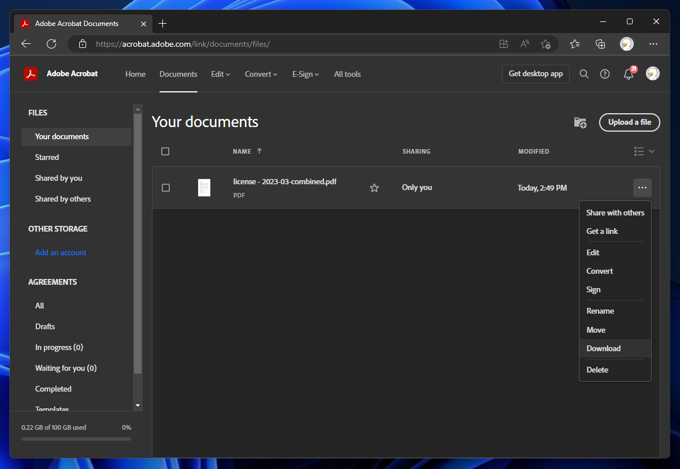This screenshot has height=469, width=680.
Task: Click the Adobe Acrobat logo
Action: point(31,74)
